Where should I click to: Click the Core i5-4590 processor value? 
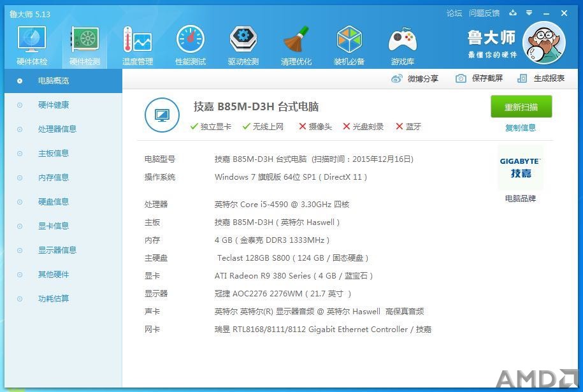tap(282, 204)
